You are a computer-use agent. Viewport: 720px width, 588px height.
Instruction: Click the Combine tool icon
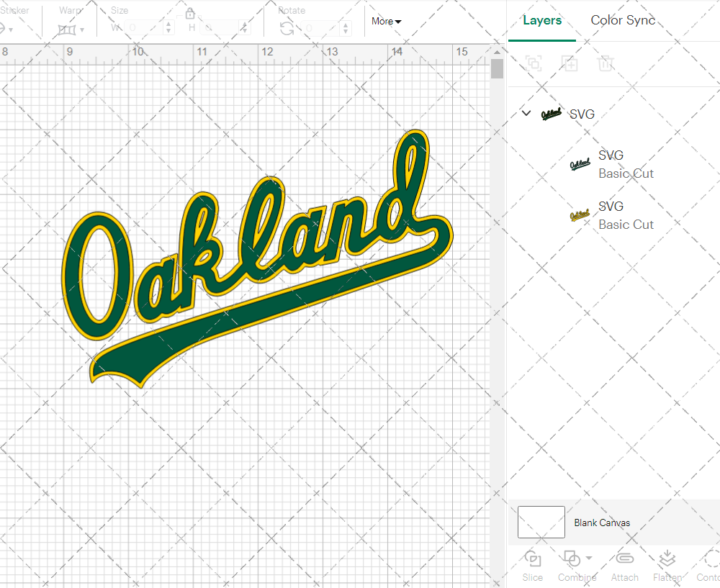[572, 559]
